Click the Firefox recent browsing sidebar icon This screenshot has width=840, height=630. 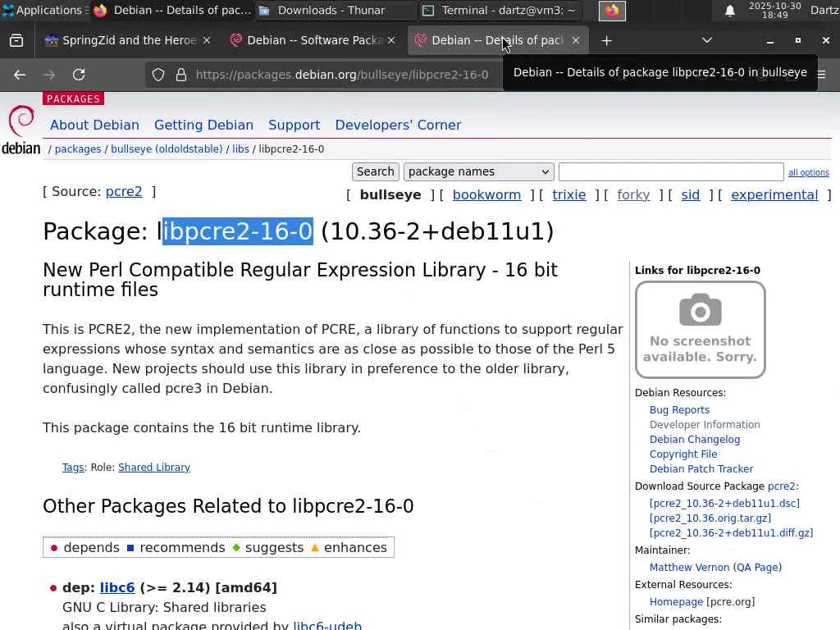16,40
